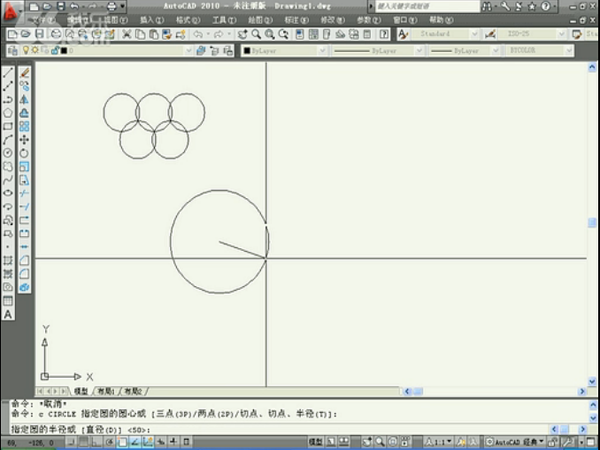This screenshot has height=450, width=600.
Task: Click the Cut scissors icon
Action: (127, 34)
